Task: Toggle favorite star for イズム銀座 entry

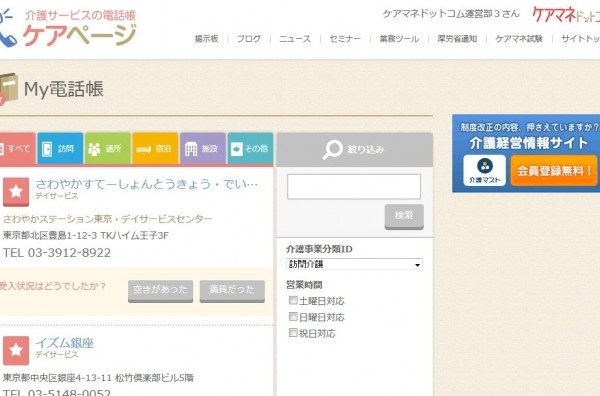Action: 16,350
